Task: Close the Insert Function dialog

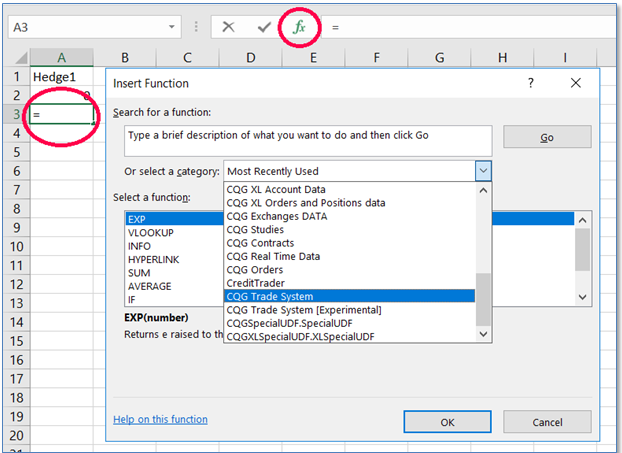Action: coord(576,83)
